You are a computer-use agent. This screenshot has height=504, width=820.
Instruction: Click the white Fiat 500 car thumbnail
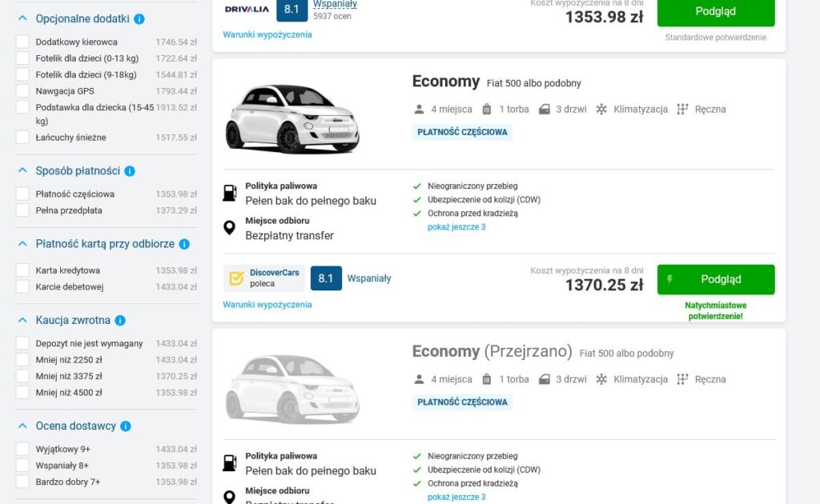point(292,118)
